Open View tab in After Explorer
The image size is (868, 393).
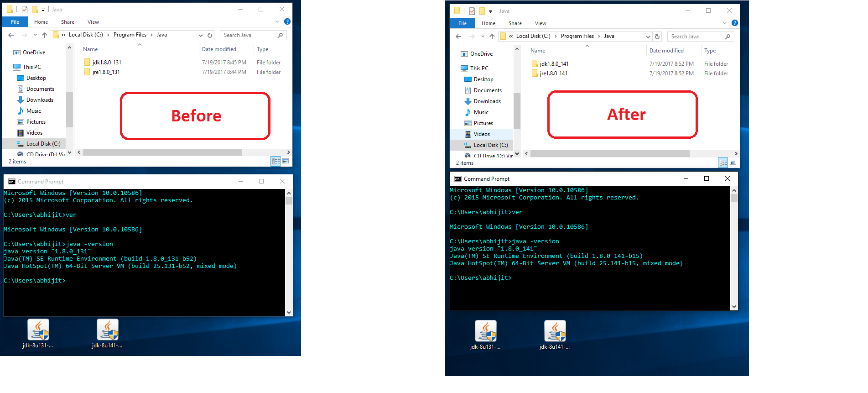tap(541, 23)
